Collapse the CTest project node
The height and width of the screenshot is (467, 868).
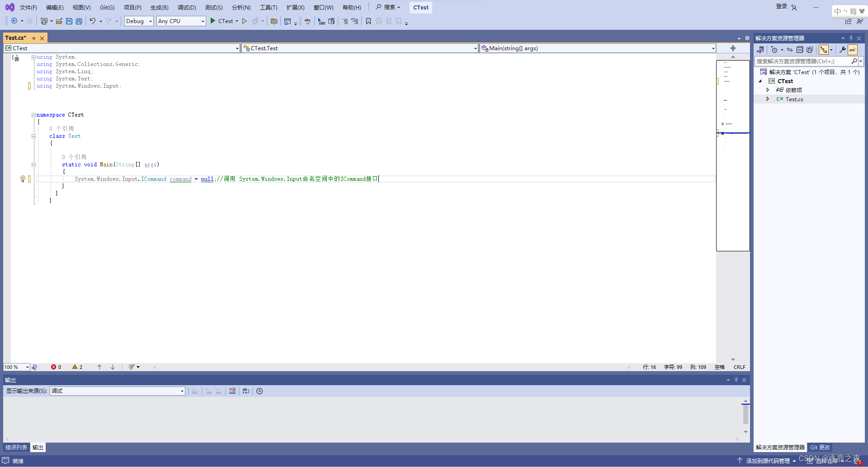(760, 81)
